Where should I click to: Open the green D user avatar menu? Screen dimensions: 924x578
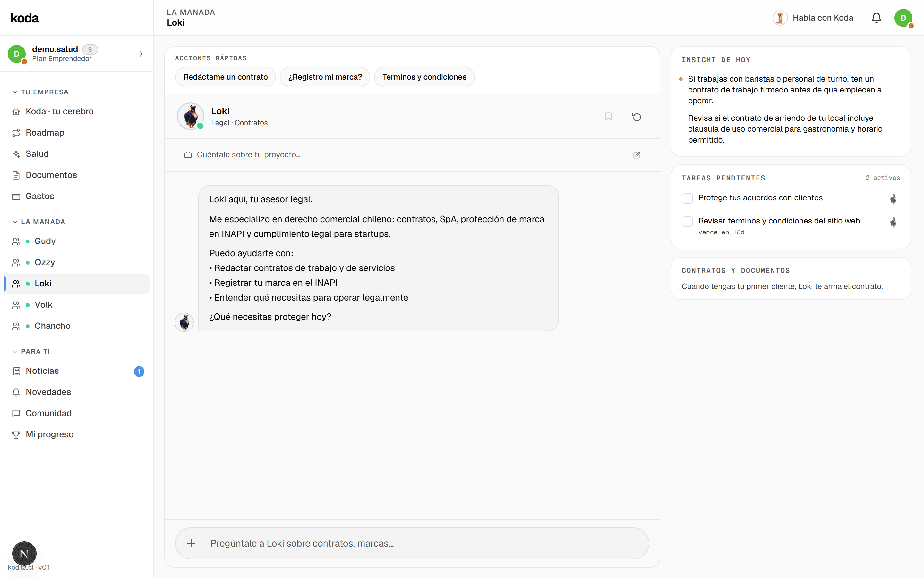tap(903, 18)
